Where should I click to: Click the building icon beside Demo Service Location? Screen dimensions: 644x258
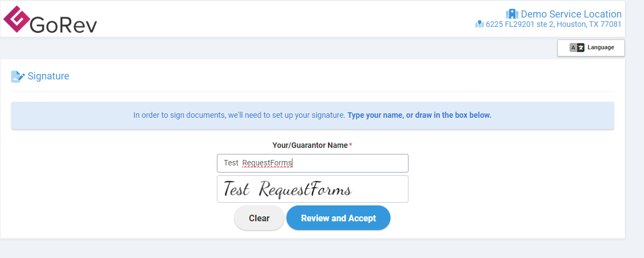512,14
